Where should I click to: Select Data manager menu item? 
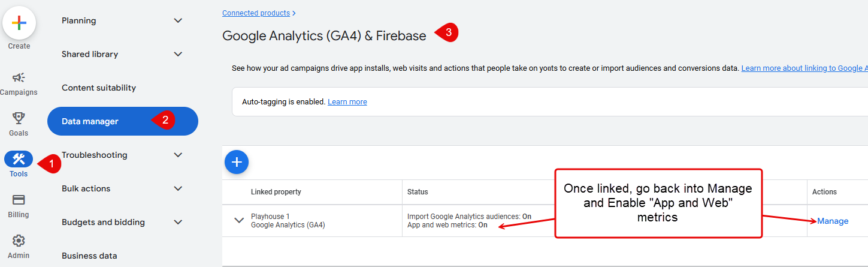(90, 121)
